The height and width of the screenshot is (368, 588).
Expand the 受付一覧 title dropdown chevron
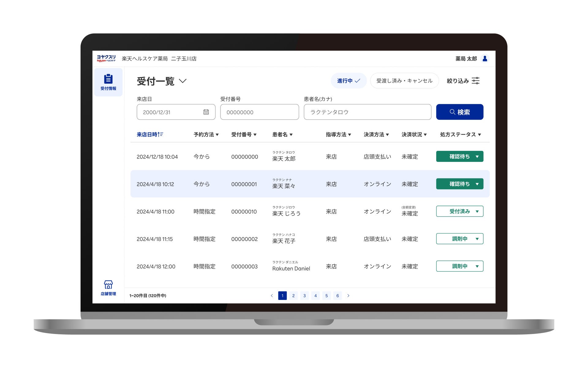tap(183, 81)
